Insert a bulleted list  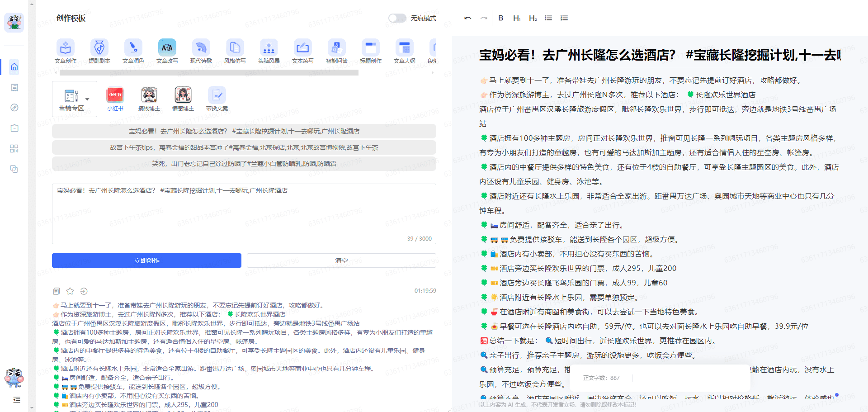pyautogui.click(x=548, y=18)
